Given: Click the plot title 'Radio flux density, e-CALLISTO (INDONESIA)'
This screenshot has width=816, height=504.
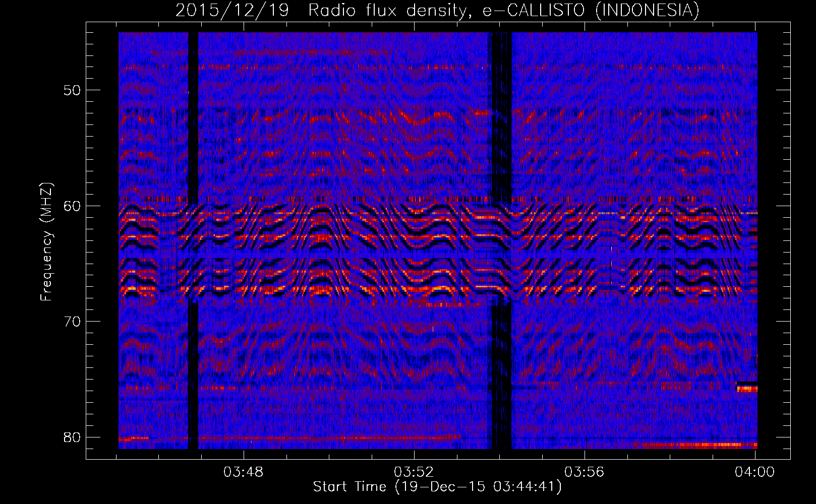Looking at the screenshot, I should 504,10.
